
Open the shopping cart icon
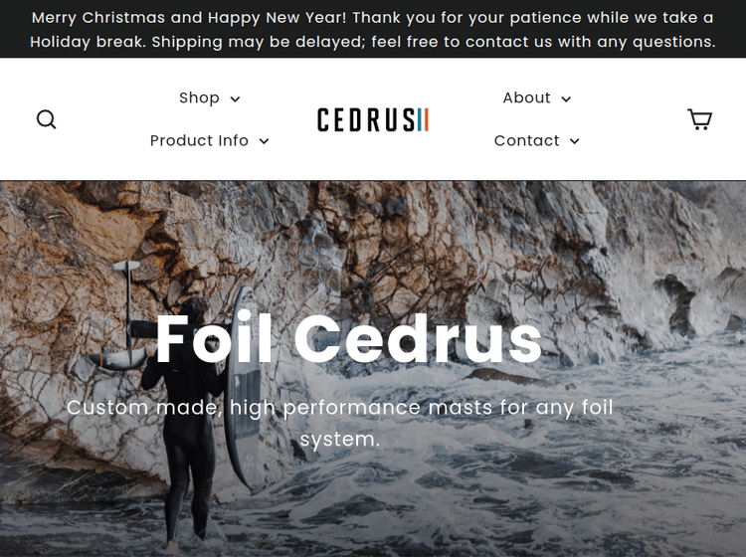699,119
